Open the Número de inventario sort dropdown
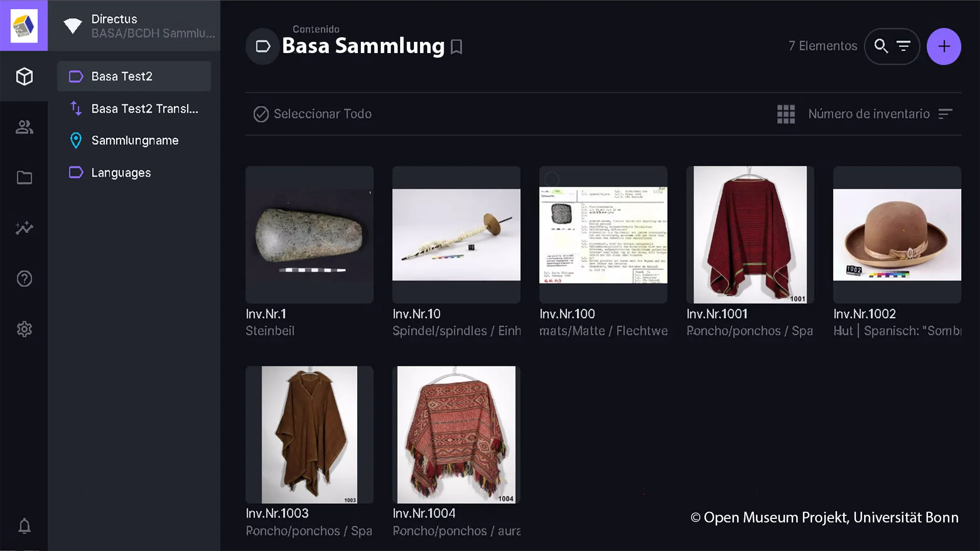The height and width of the screenshot is (551, 980). click(x=869, y=114)
